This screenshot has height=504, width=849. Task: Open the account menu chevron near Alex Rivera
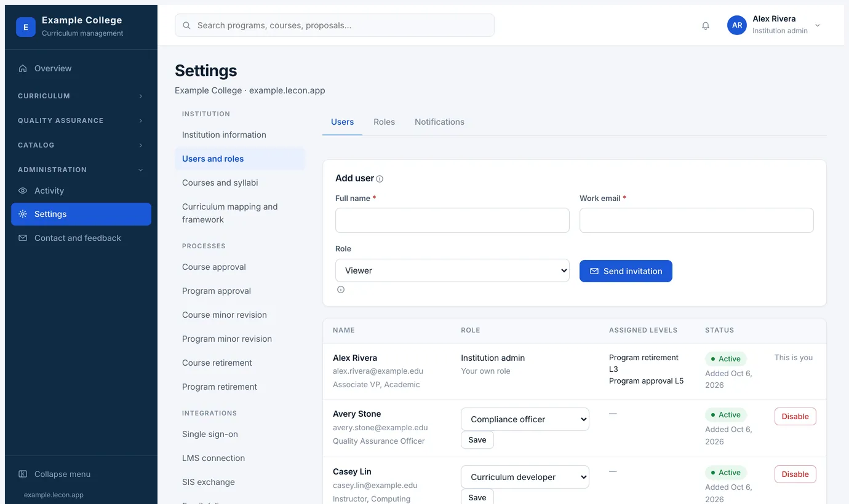point(818,26)
